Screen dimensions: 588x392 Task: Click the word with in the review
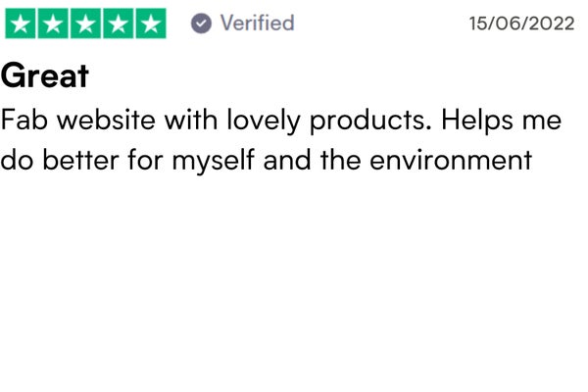191,120
